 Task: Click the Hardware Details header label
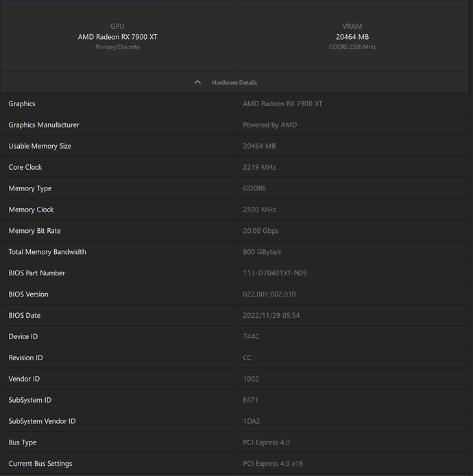tap(234, 82)
